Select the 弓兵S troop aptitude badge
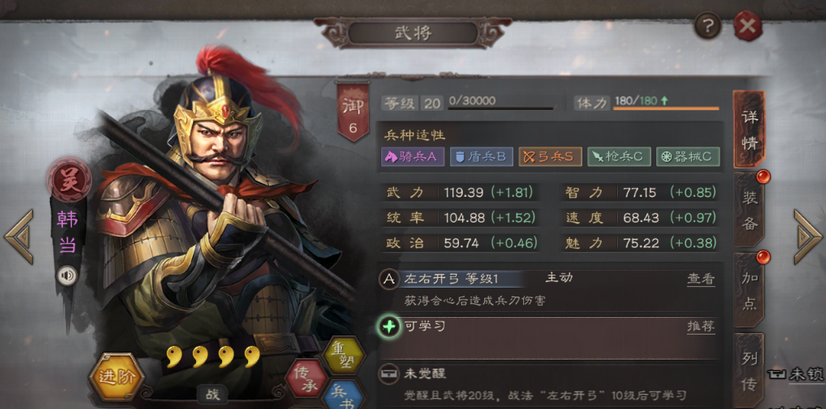 coord(550,157)
